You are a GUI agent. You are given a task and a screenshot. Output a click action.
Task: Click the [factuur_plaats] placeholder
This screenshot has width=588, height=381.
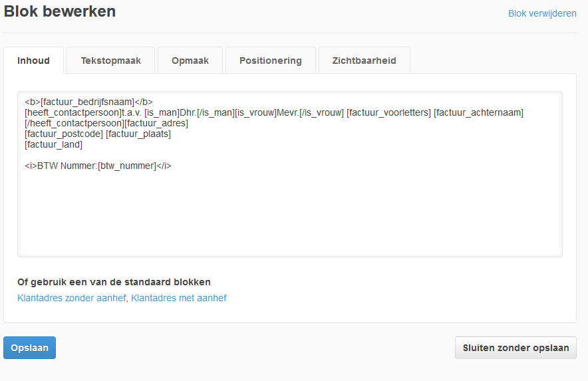coord(138,134)
